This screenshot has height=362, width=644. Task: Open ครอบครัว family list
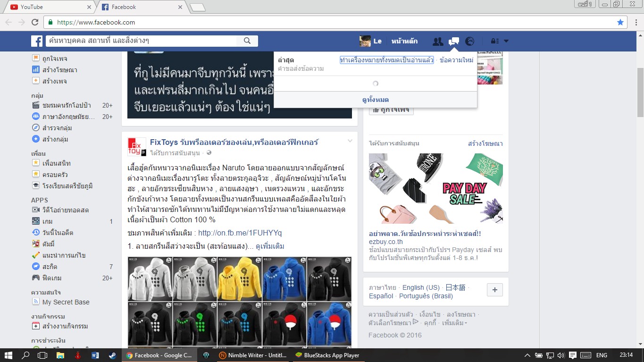click(55, 175)
